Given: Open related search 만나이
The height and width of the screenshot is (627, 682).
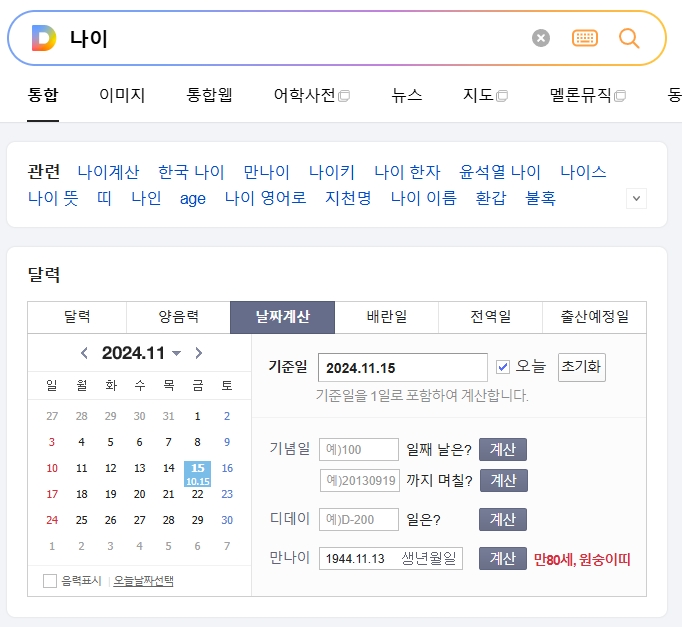Looking at the screenshot, I should click(x=266, y=172).
